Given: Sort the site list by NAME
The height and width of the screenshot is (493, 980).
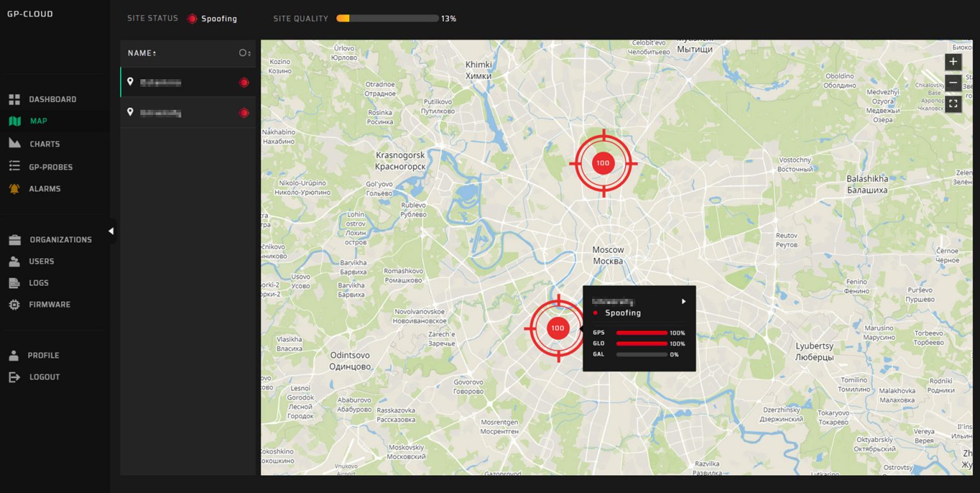Looking at the screenshot, I should pos(141,53).
